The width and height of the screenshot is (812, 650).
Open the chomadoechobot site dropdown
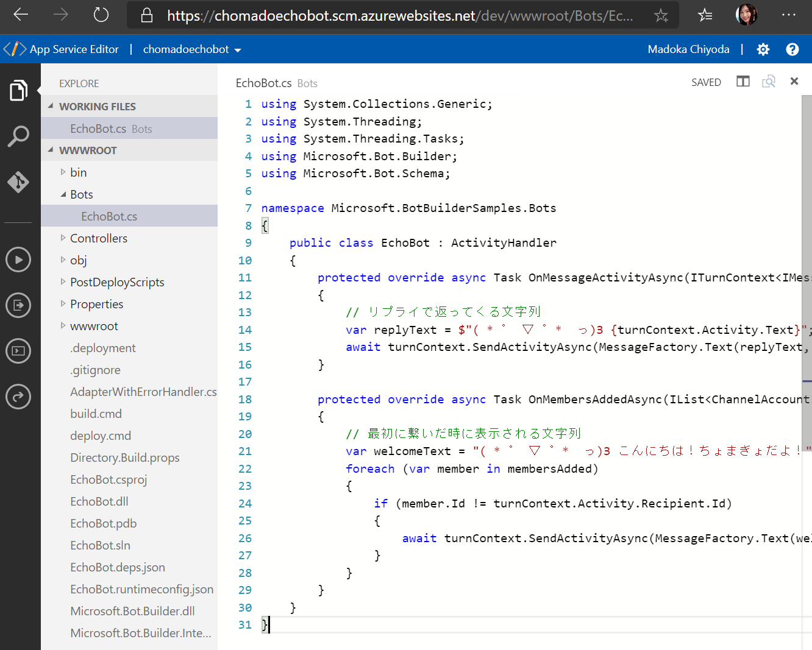pos(191,49)
